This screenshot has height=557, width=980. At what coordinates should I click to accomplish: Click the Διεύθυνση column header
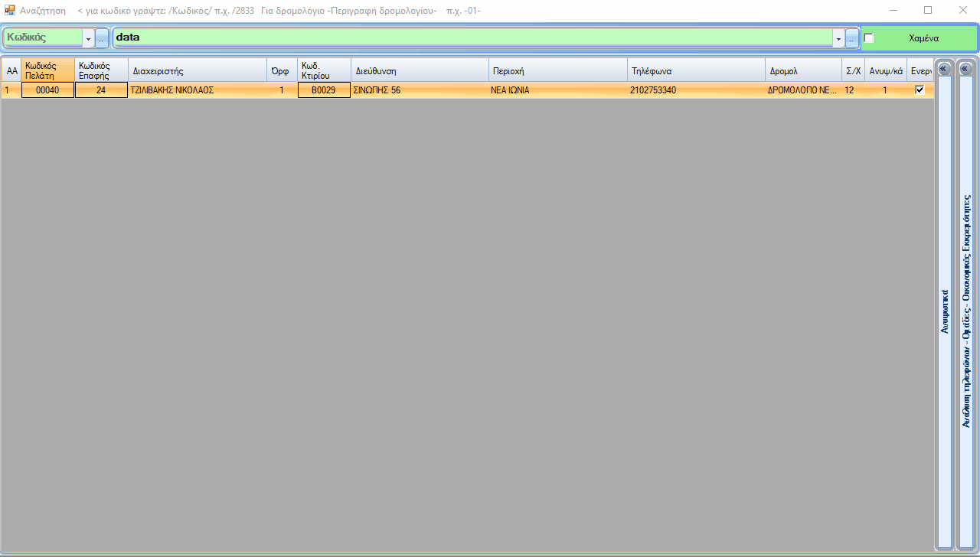(420, 70)
